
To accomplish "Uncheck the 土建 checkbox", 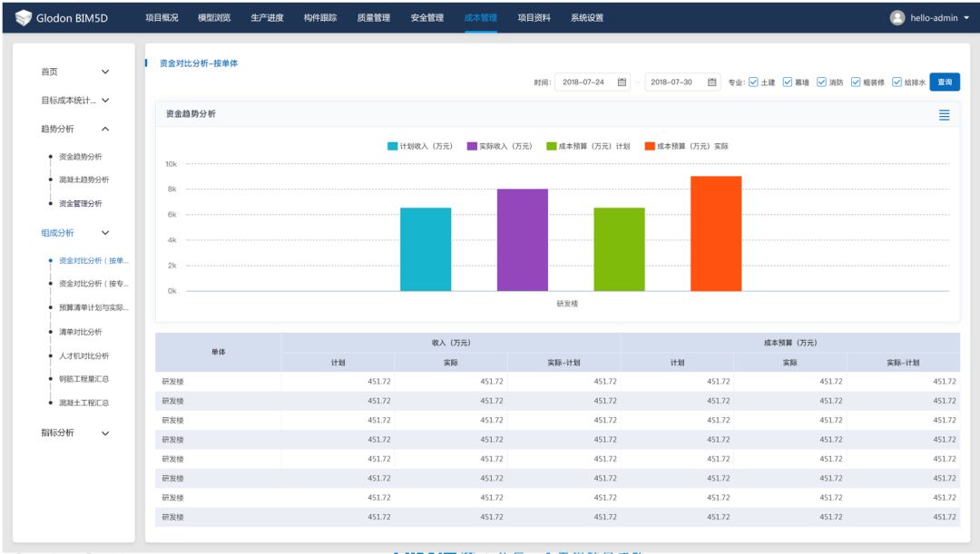I will coord(753,82).
